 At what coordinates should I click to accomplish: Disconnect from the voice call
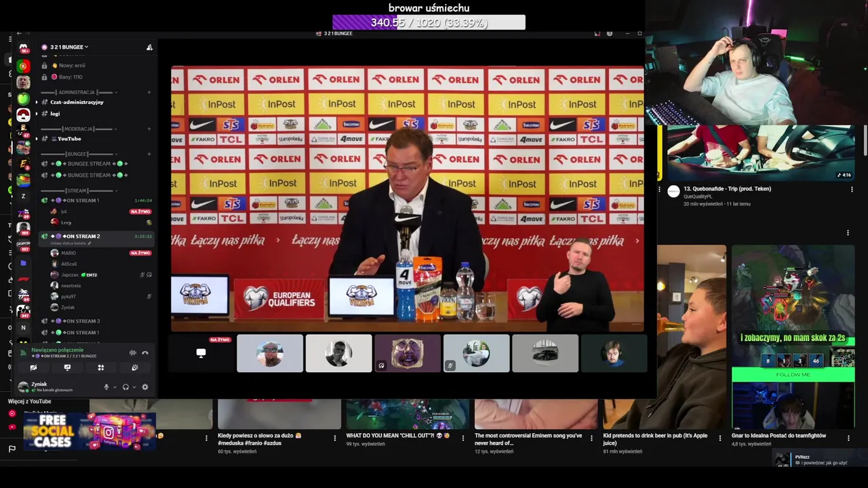144,352
